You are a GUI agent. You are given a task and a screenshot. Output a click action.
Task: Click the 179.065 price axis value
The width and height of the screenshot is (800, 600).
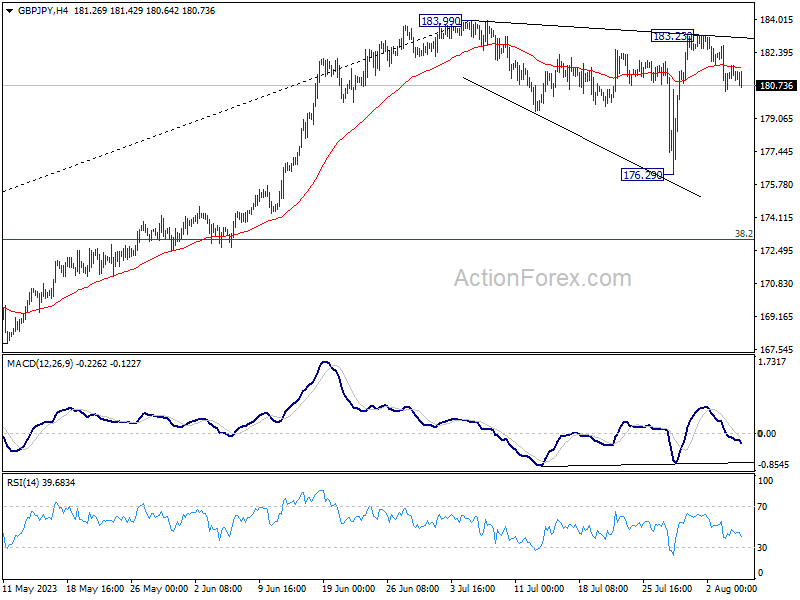point(777,119)
